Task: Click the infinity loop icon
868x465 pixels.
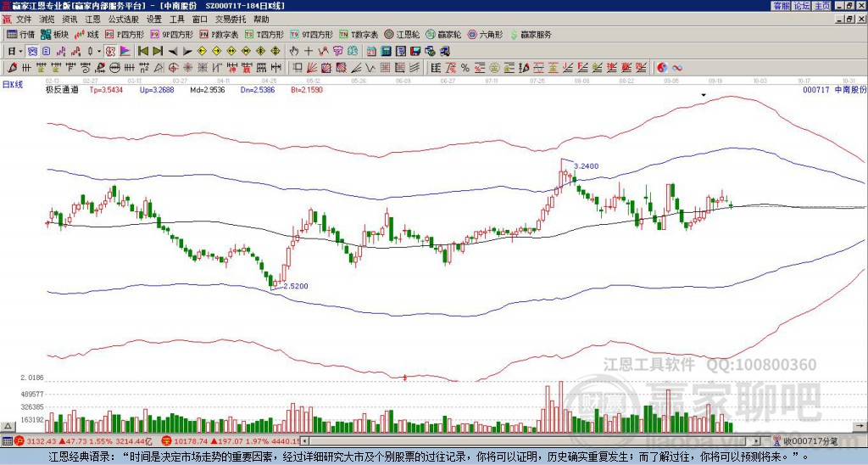Action: coord(677,68)
